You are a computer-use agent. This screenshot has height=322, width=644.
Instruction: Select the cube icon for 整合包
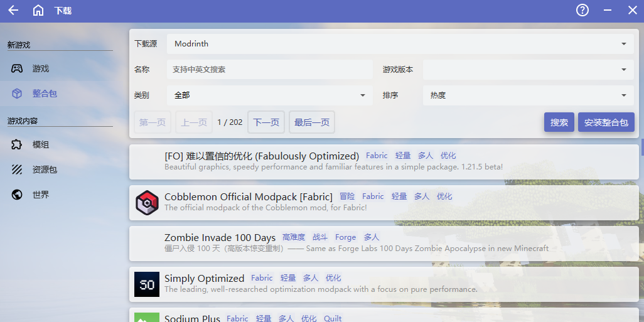tap(17, 94)
